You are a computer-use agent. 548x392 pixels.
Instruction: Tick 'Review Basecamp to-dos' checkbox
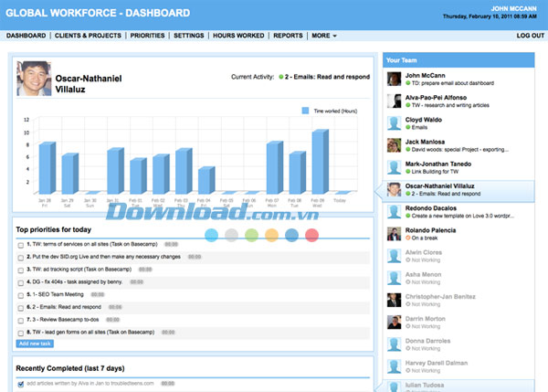point(21,320)
